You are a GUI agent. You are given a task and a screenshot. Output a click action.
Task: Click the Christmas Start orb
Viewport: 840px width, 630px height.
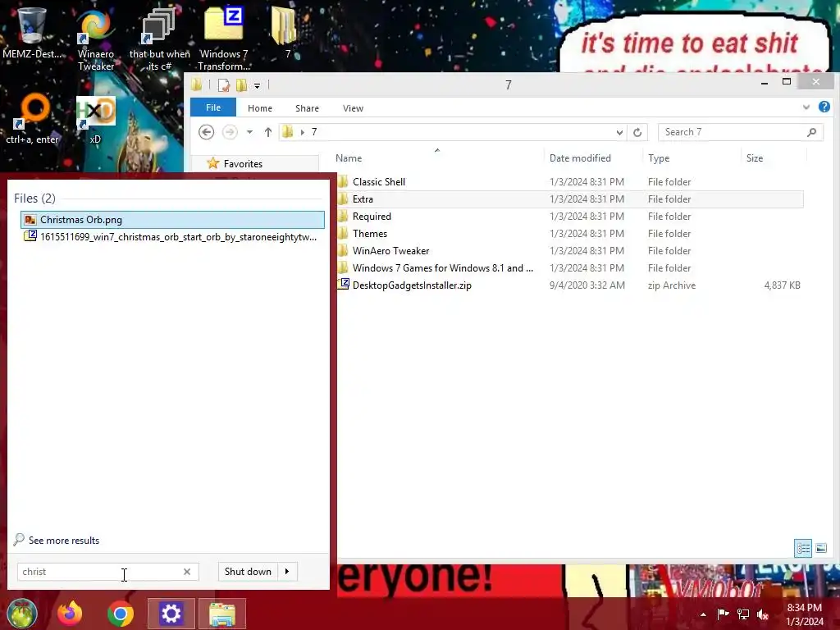point(22,614)
